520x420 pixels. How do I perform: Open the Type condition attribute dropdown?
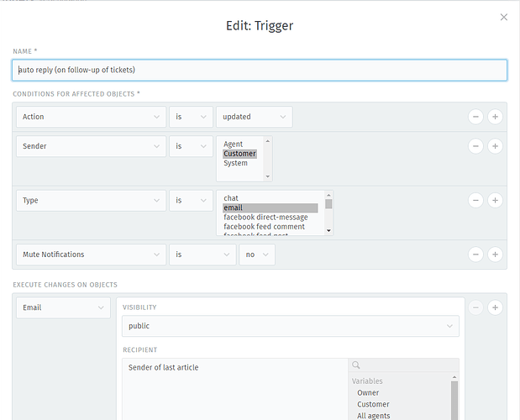point(91,201)
